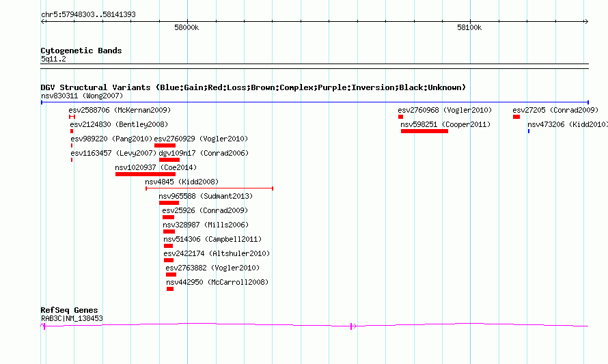Click the left arrow end of the ruler
The image size is (608, 364).
(43, 22)
